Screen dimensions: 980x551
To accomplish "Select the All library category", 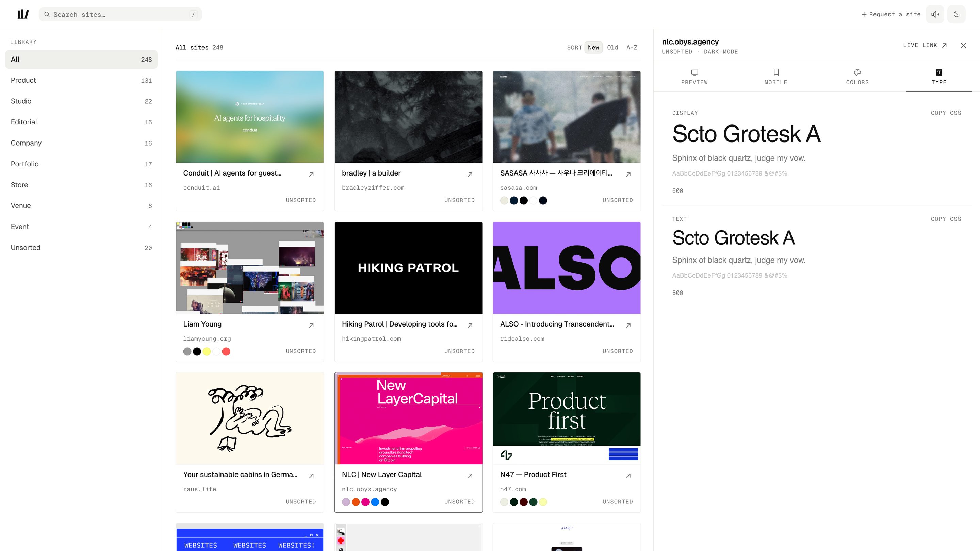I will point(81,59).
